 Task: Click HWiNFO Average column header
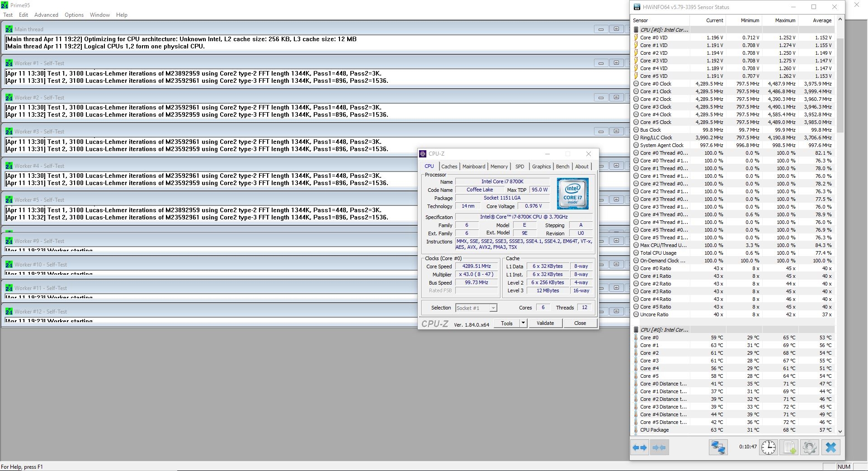816,20
